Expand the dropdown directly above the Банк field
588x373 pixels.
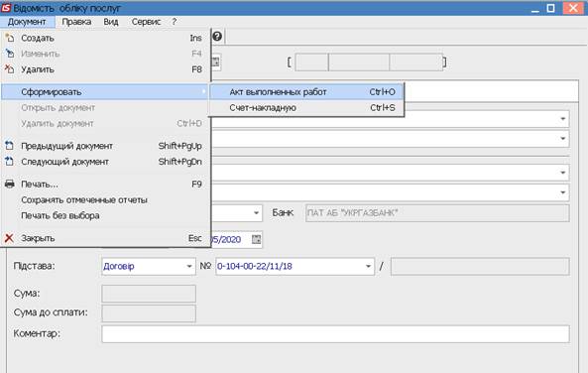[x=563, y=192]
